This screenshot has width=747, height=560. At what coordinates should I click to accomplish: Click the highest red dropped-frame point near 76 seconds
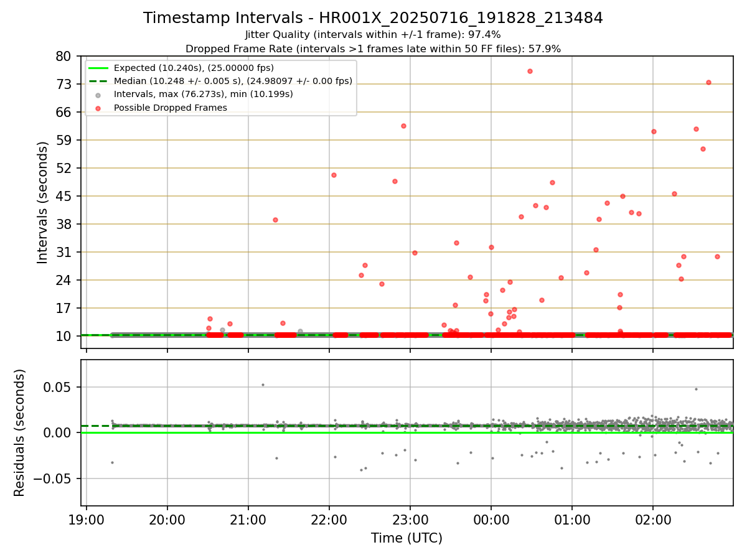tap(530, 71)
